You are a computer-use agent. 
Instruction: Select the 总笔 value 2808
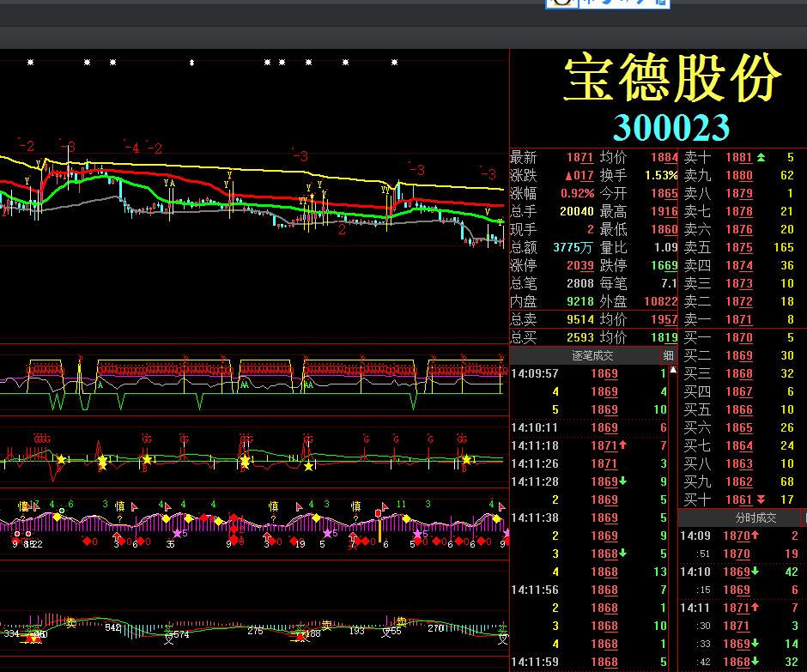(580, 283)
